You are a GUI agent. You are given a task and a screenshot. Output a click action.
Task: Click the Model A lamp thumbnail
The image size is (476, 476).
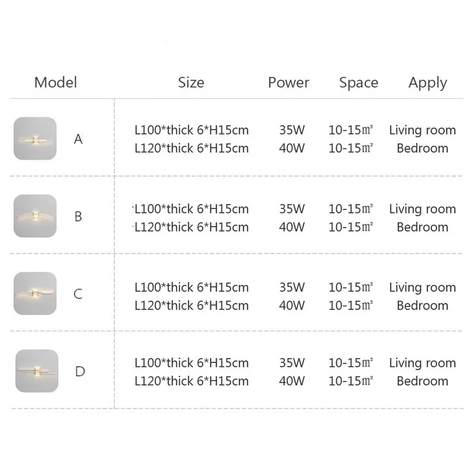click(35, 139)
